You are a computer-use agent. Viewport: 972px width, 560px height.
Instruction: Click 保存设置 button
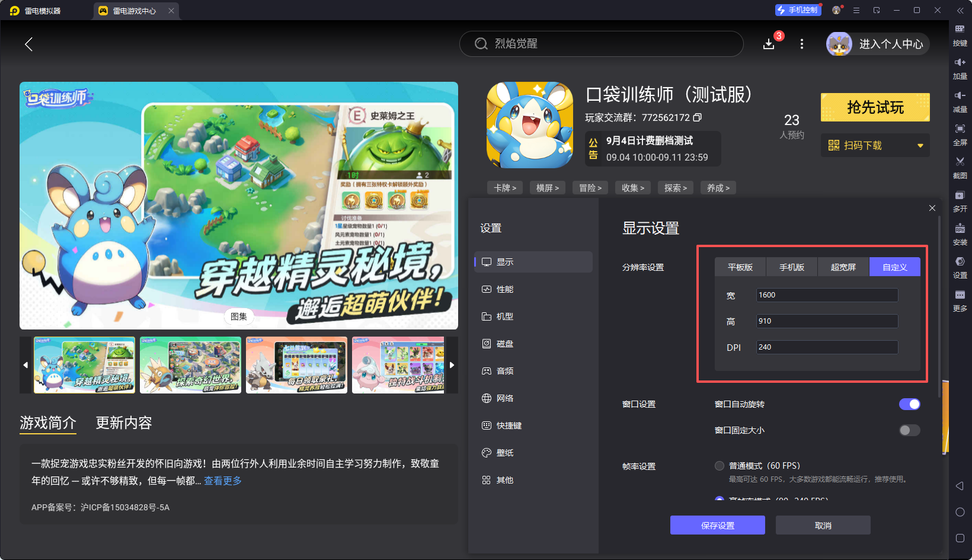click(718, 526)
